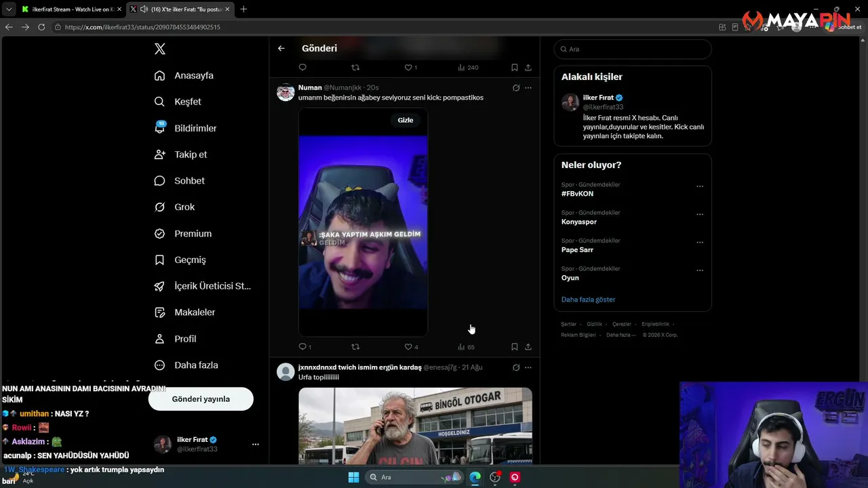Click the Windows taskbar search box
868x488 pixels.
click(414, 477)
